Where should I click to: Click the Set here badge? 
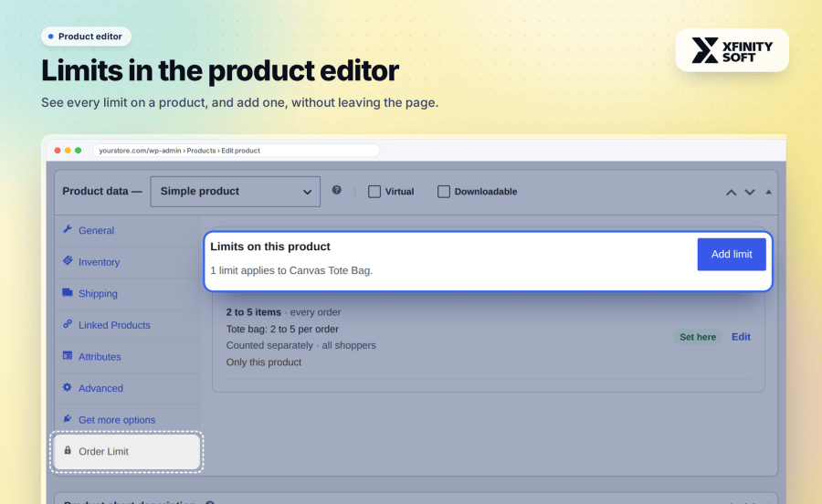[x=698, y=337]
